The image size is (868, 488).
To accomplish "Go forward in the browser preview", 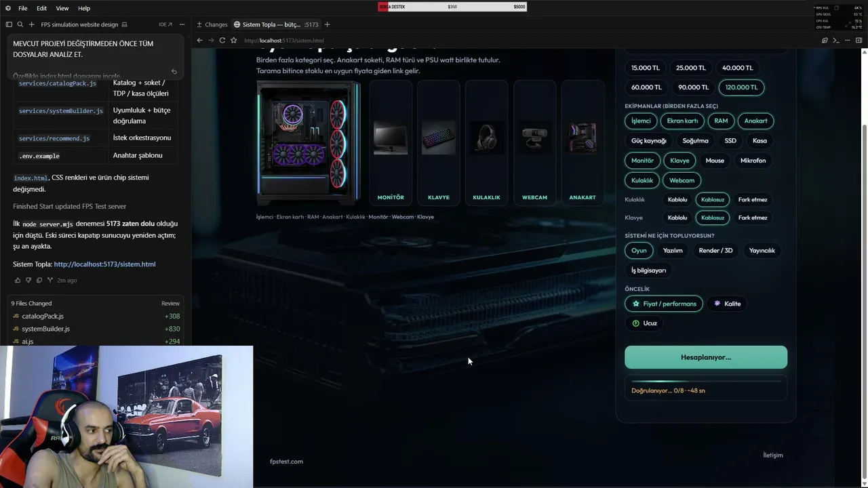I will click(211, 41).
